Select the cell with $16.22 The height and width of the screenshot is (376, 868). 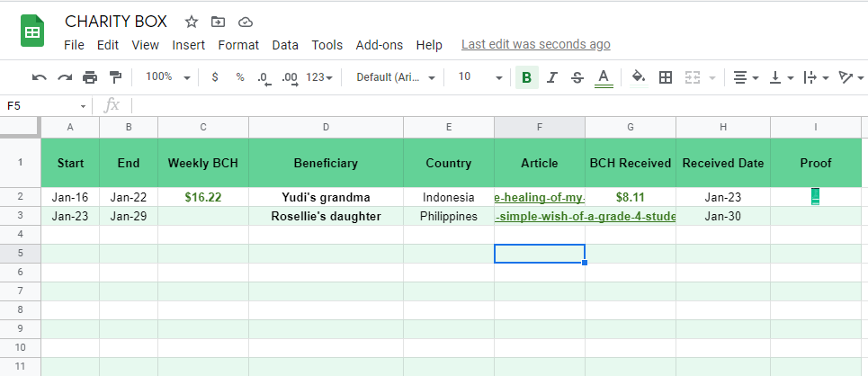pos(203,197)
